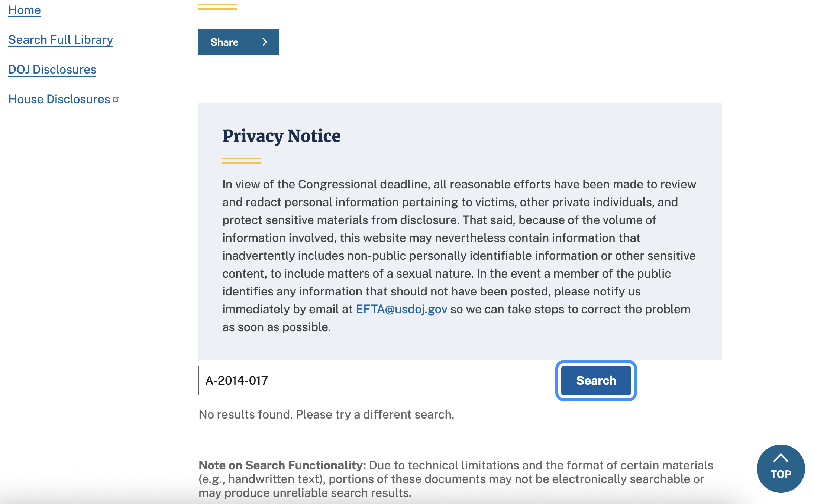Open DOJ Disclosures link
Screen dimensions: 814x504
pos(52,70)
